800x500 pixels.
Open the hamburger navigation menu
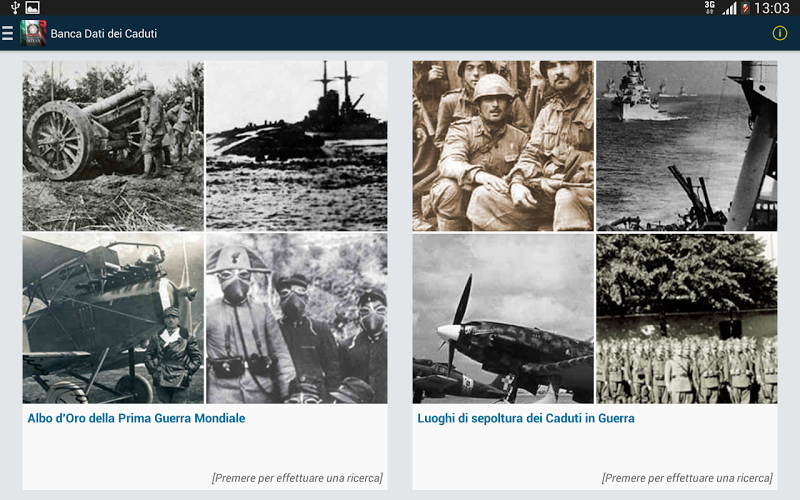7,33
